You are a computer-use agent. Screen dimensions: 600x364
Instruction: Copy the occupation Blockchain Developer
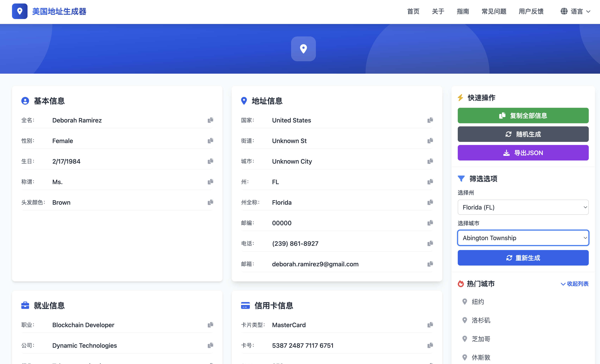(210, 325)
